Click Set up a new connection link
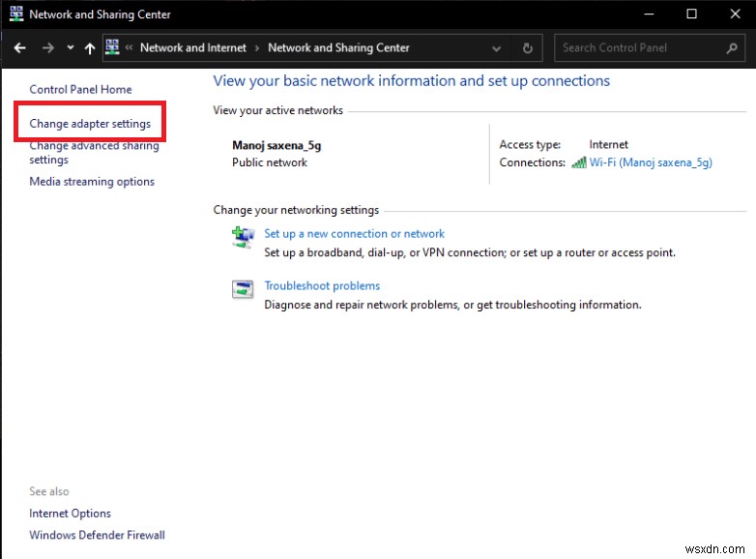Screen dimensions: 756x559 coord(354,233)
